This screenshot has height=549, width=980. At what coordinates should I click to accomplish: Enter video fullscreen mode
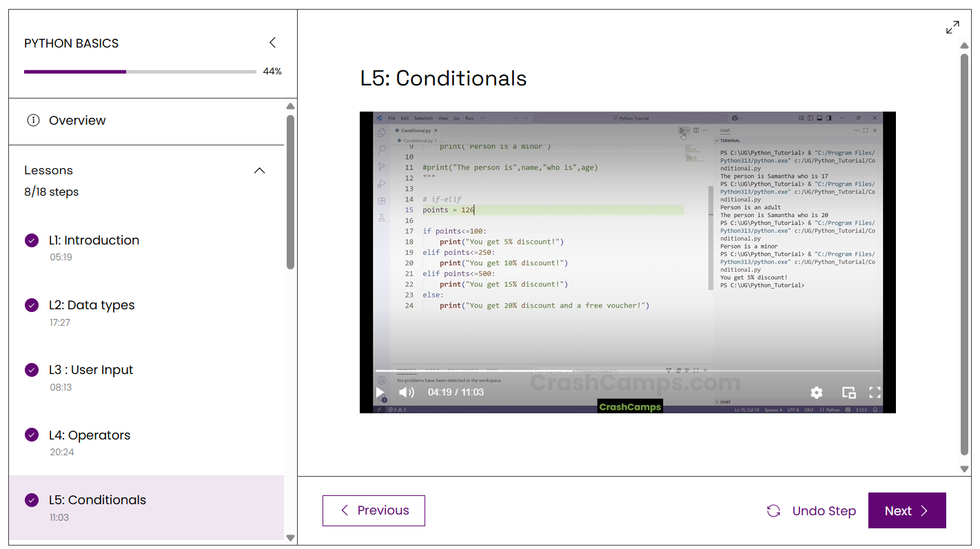875,393
